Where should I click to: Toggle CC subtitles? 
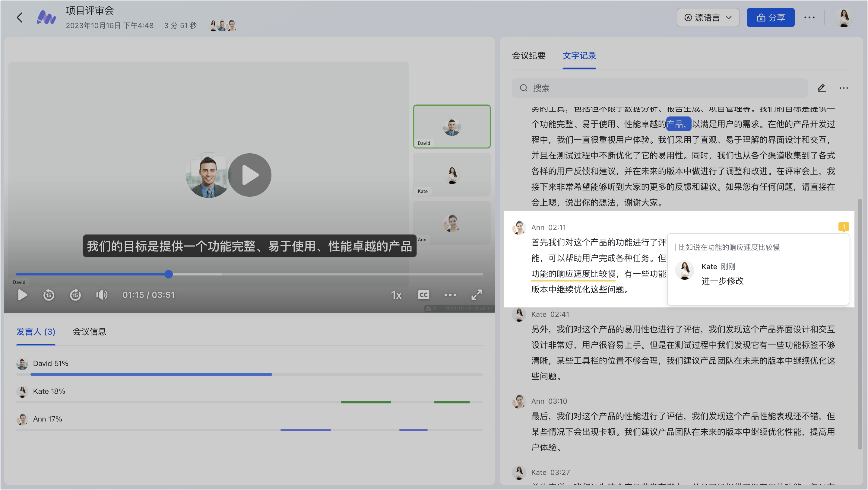click(x=423, y=295)
